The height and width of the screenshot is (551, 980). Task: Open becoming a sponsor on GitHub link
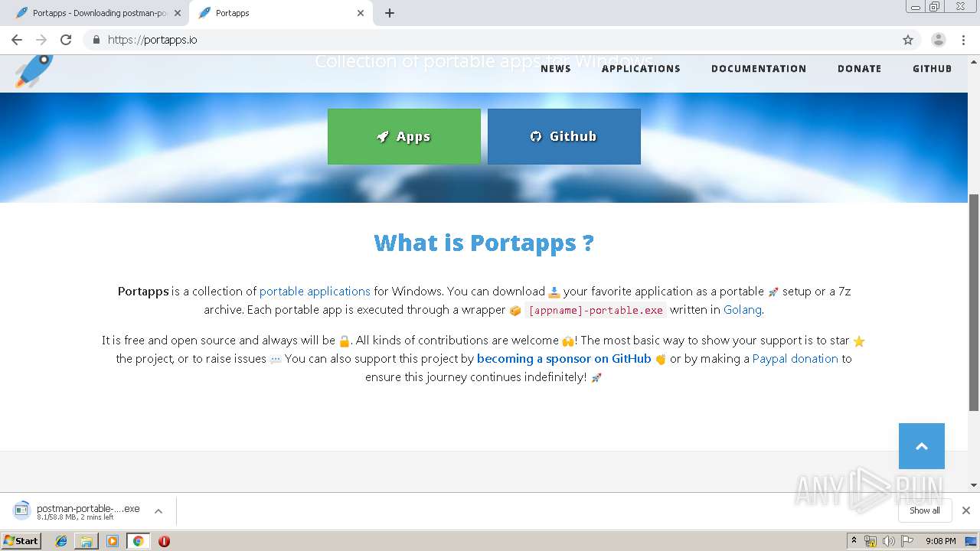tap(563, 359)
